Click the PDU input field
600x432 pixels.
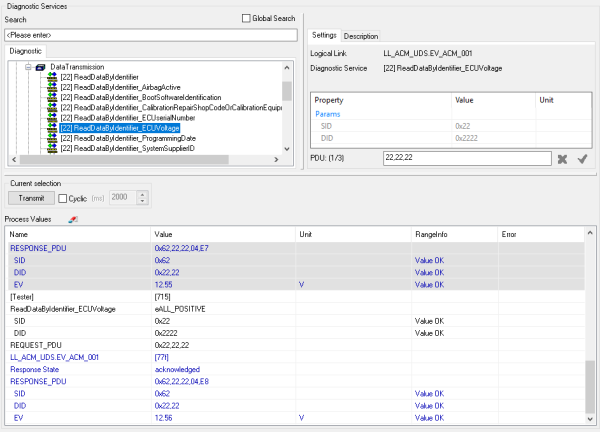point(467,158)
